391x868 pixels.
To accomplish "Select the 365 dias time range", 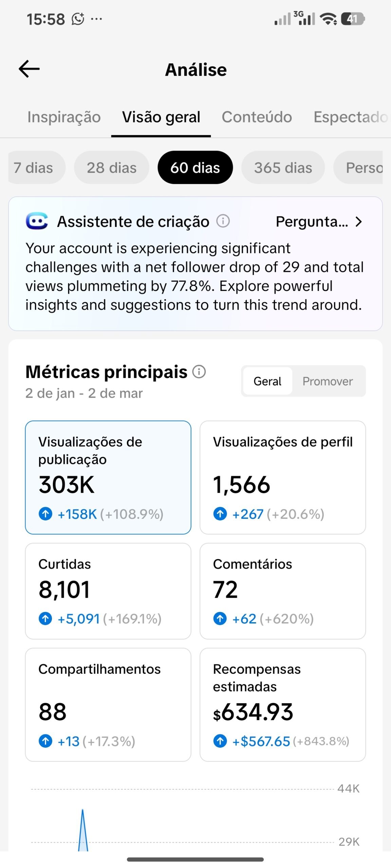I will pos(283,167).
